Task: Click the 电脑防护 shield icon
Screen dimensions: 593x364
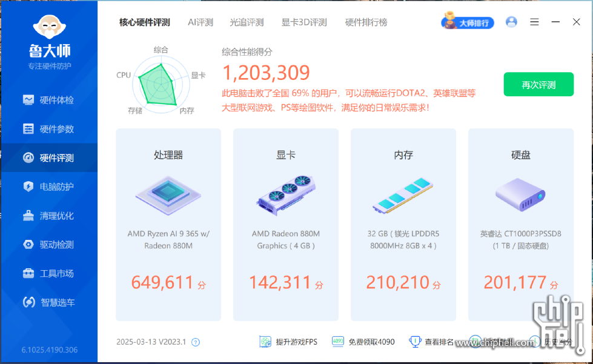Action: pos(28,187)
